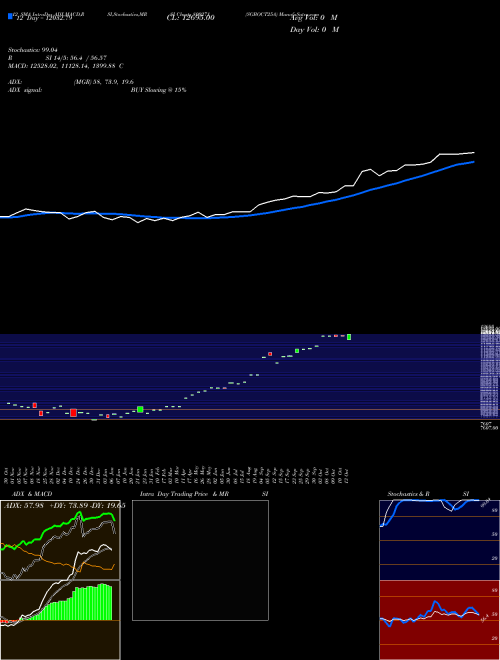
Task: Click the blue 12 Day SMA legend square
Action: (11, 16)
